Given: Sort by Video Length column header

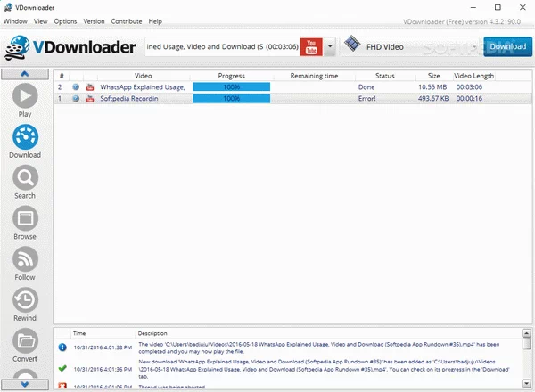Looking at the screenshot, I should [x=474, y=76].
